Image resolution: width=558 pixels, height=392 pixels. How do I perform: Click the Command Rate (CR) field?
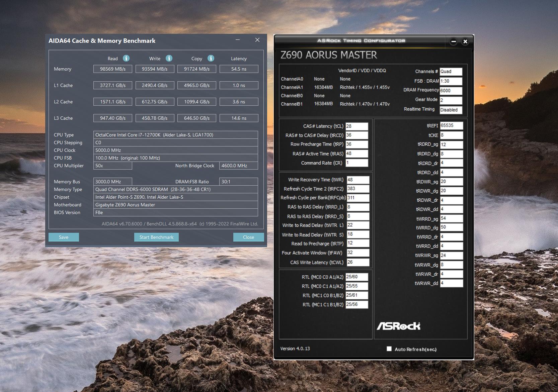(357, 163)
